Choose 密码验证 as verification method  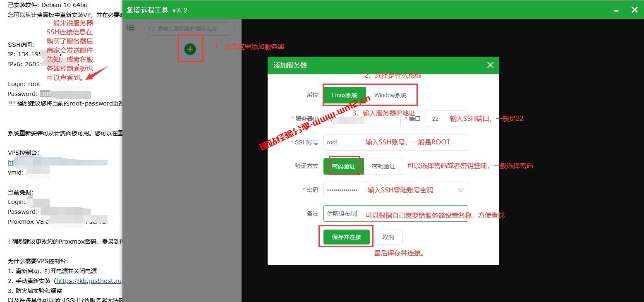(343, 166)
